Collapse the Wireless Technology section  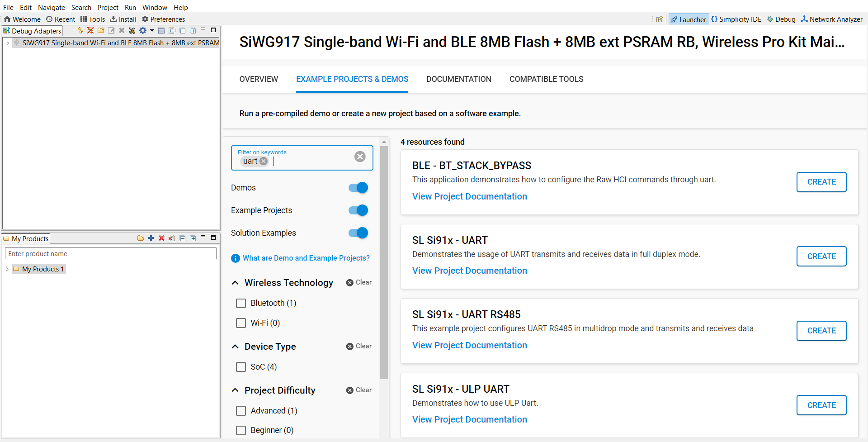pyautogui.click(x=235, y=283)
